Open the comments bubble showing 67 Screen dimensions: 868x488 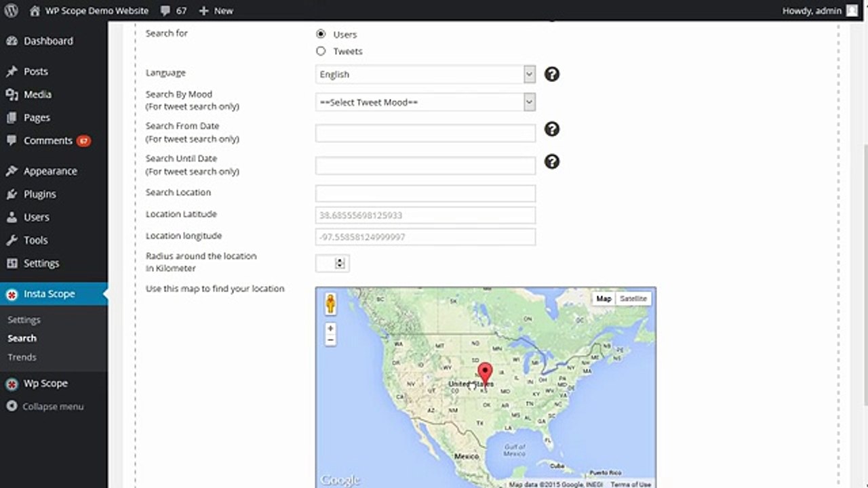point(174,10)
